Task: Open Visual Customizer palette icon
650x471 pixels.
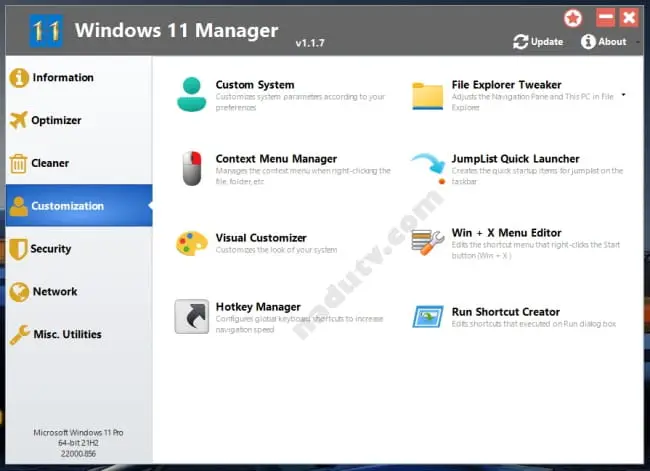Action: pyautogui.click(x=192, y=243)
